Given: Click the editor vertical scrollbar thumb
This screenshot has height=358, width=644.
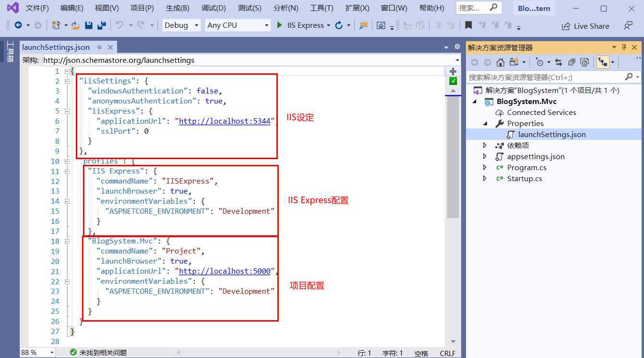Looking at the screenshot, I should tap(453, 158).
